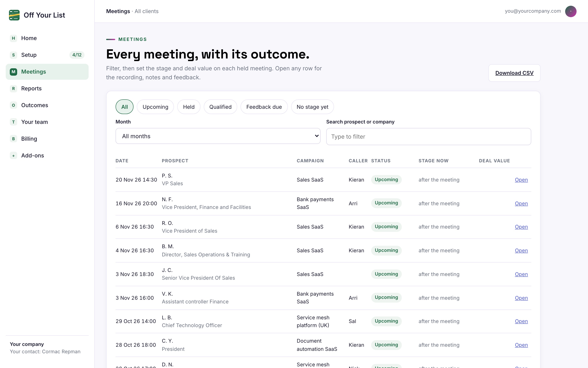Click the Billing sidebar icon

pyautogui.click(x=13, y=139)
